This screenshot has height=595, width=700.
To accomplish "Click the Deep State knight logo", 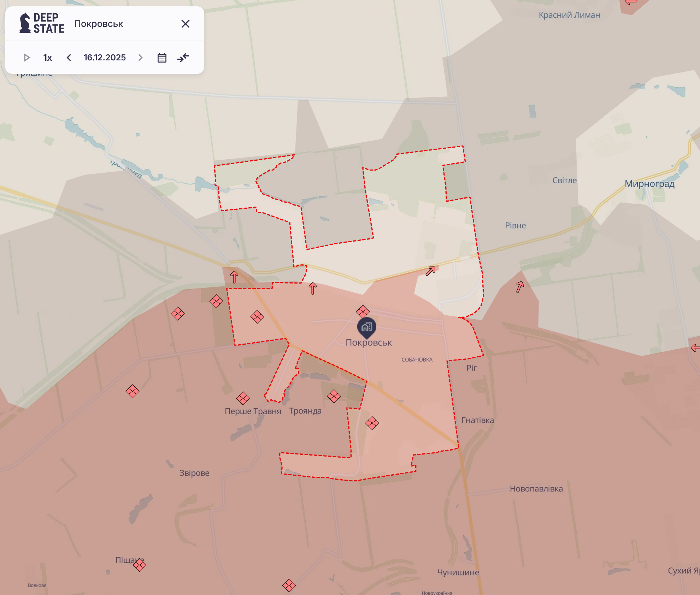I will 24,24.
